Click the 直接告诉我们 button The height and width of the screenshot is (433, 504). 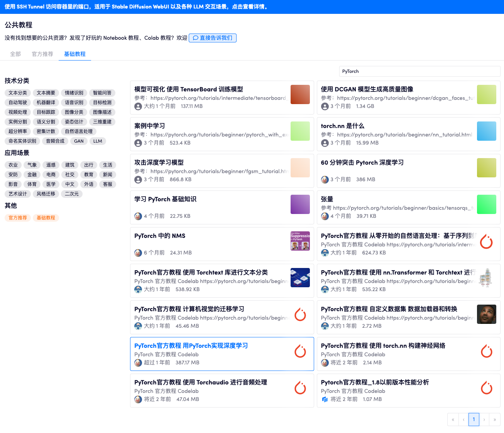[213, 38]
